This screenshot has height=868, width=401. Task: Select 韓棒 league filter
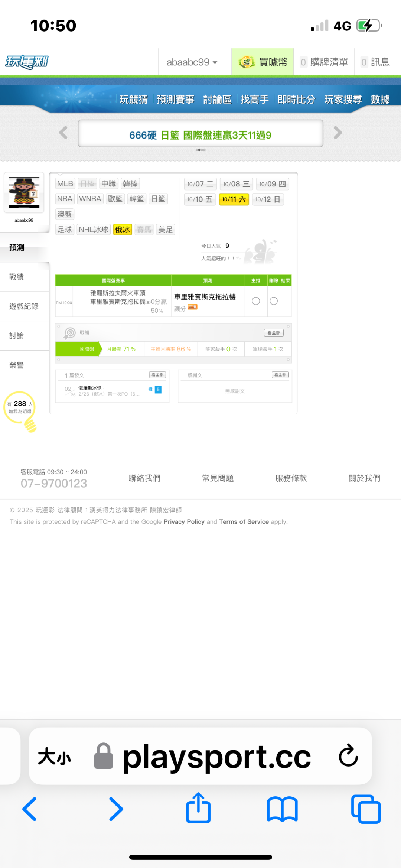click(x=130, y=183)
